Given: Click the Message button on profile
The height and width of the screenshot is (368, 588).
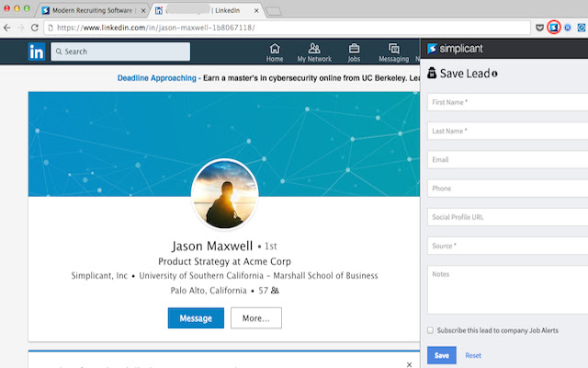Looking at the screenshot, I should coord(196,318).
